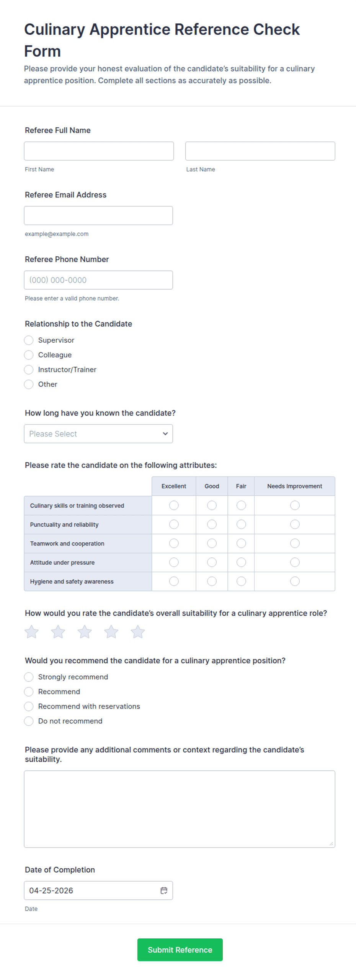The width and height of the screenshot is (356, 980).
Task: Choose the third rating star
Action: click(85, 632)
